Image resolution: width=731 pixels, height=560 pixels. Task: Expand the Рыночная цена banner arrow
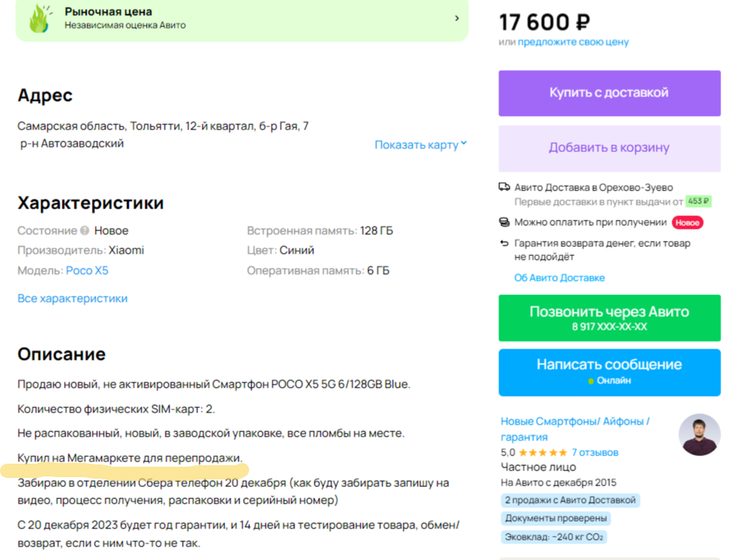[x=457, y=18]
